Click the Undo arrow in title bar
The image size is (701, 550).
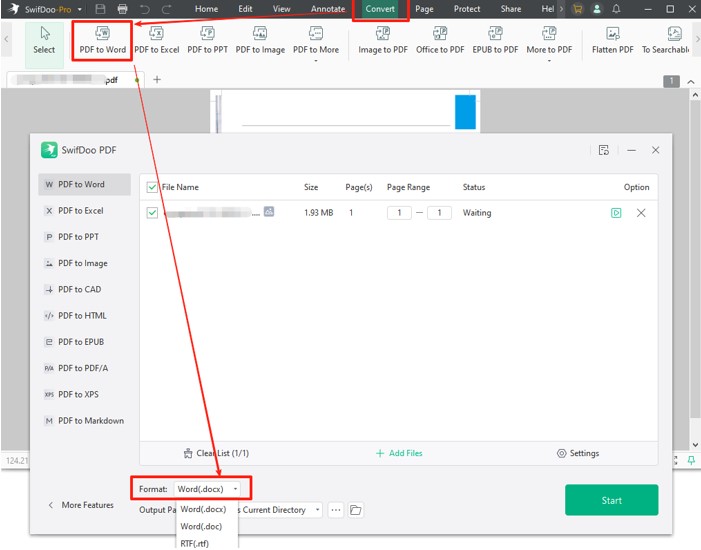coord(144,9)
